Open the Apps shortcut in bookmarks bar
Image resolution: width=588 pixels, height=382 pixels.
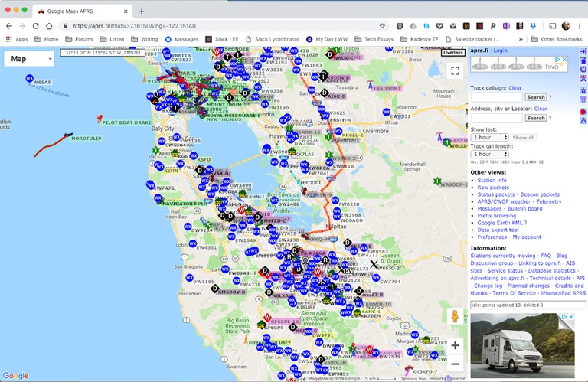pos(17,39)
